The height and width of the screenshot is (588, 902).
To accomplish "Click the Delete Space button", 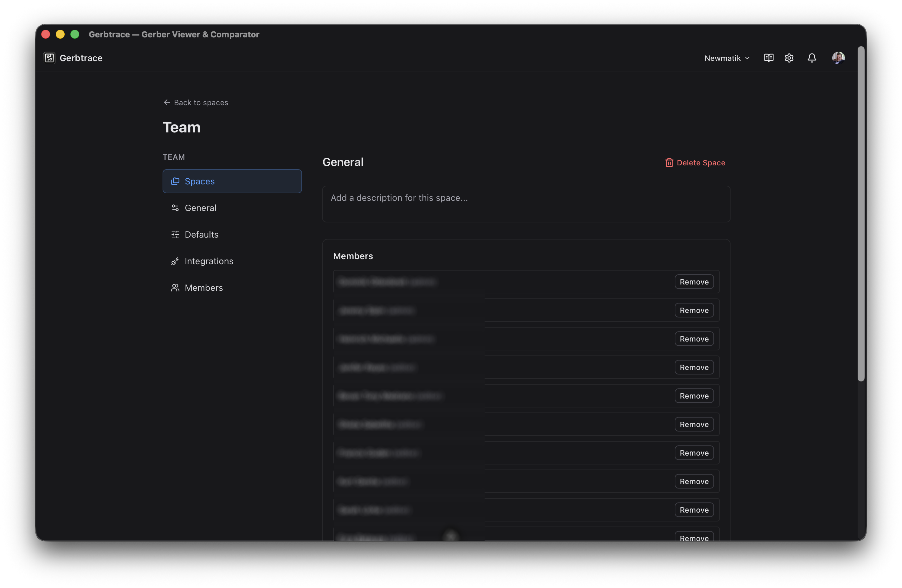I will 695,163.
